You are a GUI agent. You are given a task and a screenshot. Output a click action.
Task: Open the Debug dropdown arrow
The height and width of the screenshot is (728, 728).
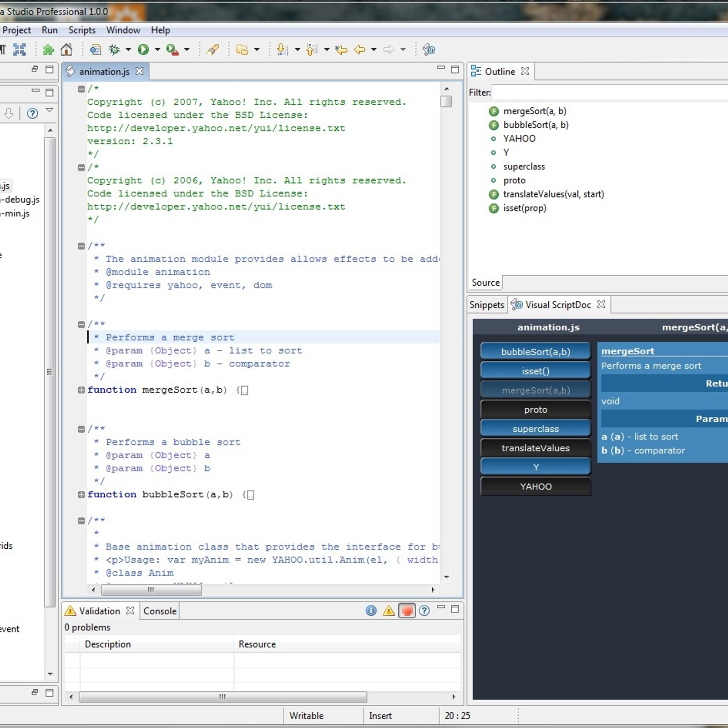click(x=128, y=49)
